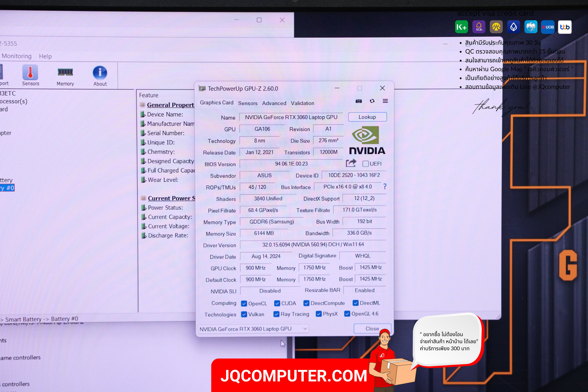Click the Feature column header

[x=148, y=95]
